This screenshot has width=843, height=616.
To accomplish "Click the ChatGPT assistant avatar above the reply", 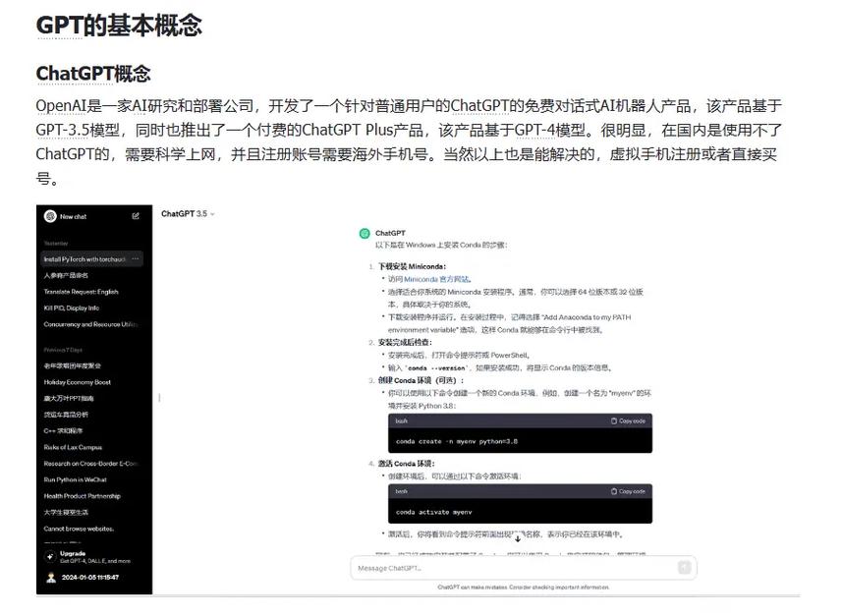I will 365,233.
